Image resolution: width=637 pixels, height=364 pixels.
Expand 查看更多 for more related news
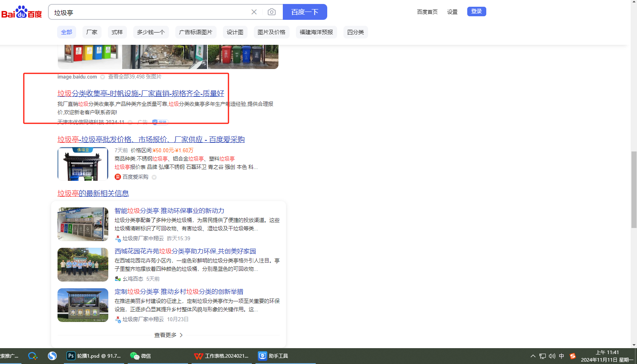point(168,335)
